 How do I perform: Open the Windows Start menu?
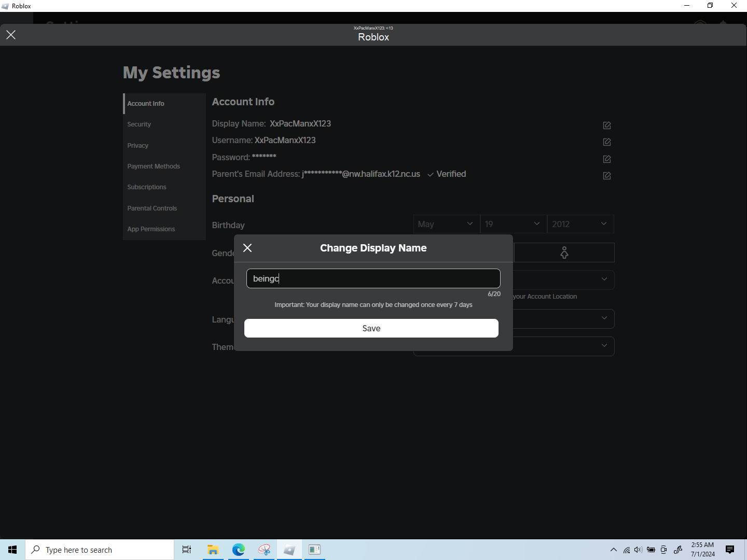click(12, 550)
